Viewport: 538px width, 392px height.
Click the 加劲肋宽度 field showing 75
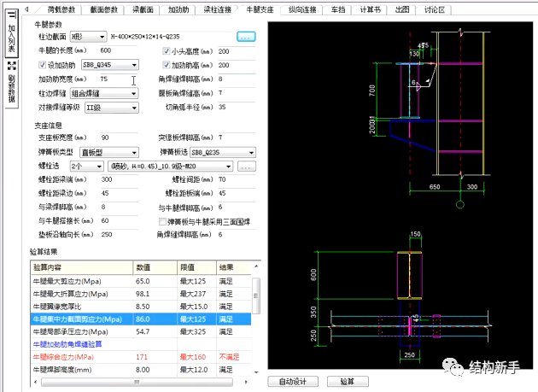119,79
